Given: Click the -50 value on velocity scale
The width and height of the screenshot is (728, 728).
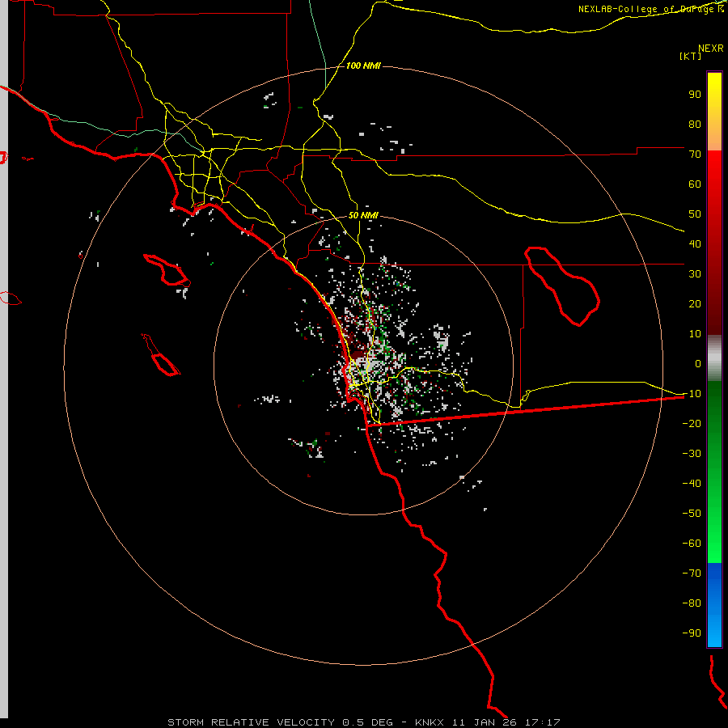Looking at the screenshot, I should [x=692, y=514].
